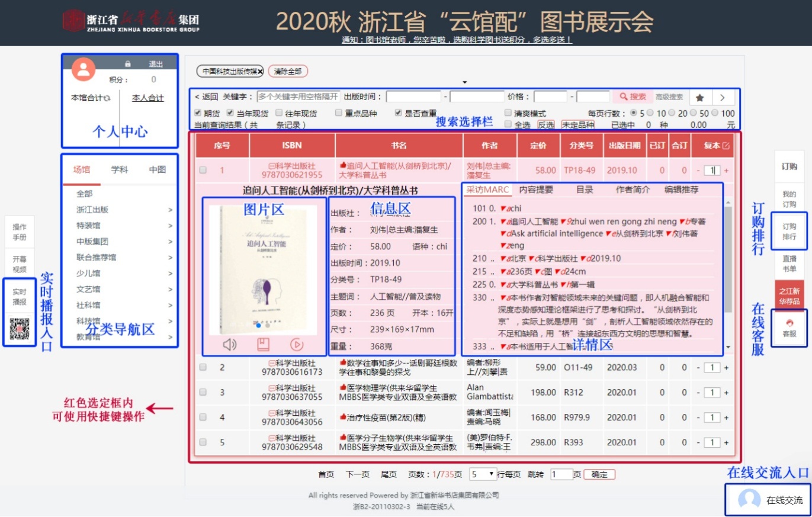Click the 清除全部 button
This screenshot has height=517, width=812.
coord(288,71)
